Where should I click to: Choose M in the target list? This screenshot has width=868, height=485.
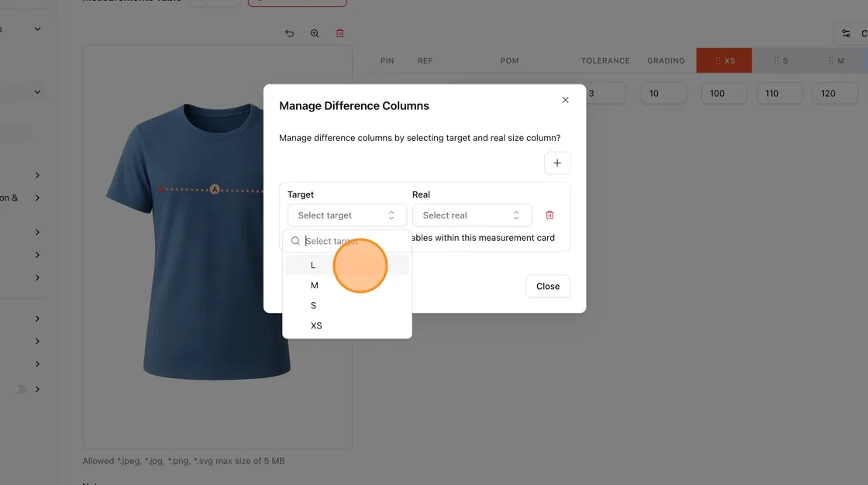[346, 285]
